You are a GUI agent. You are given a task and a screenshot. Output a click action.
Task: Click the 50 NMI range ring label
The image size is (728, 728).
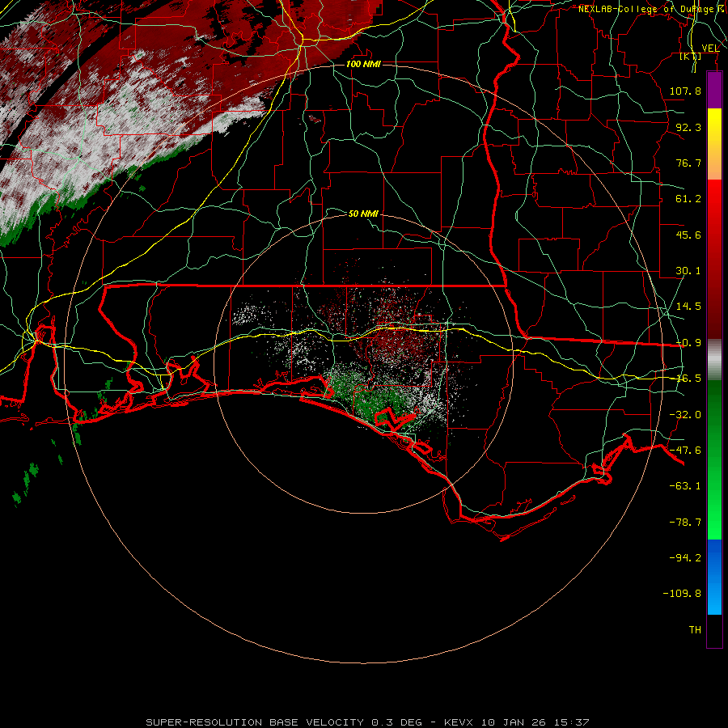[x=363, y=214]
